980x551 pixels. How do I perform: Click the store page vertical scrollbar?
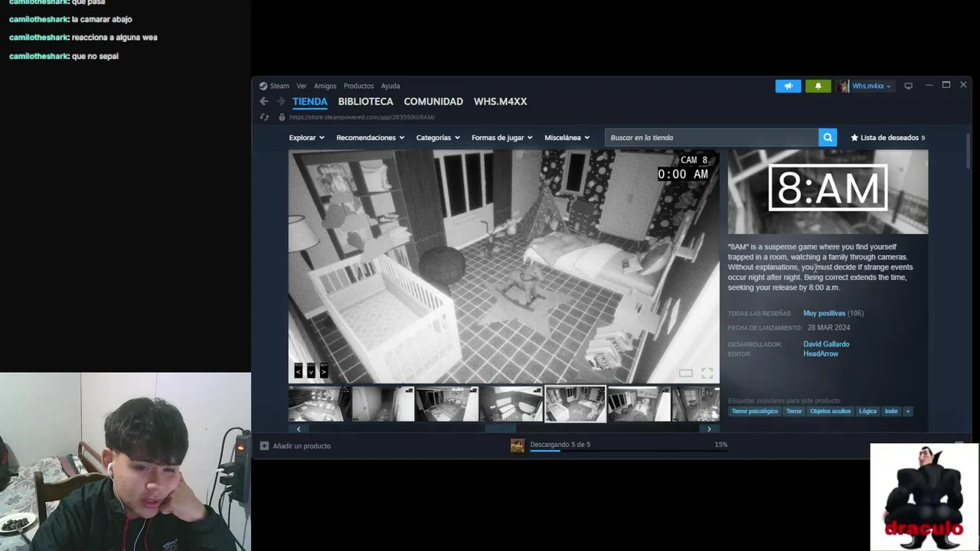(x=969, y=152)
